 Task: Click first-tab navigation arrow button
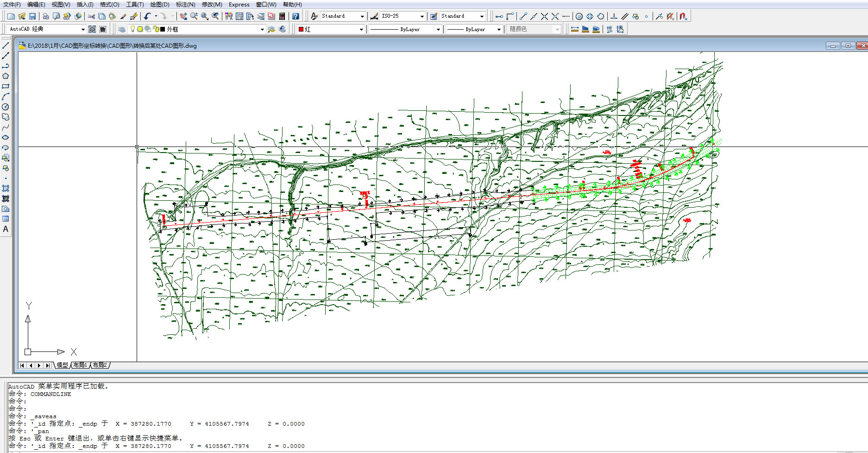point(22,365)
